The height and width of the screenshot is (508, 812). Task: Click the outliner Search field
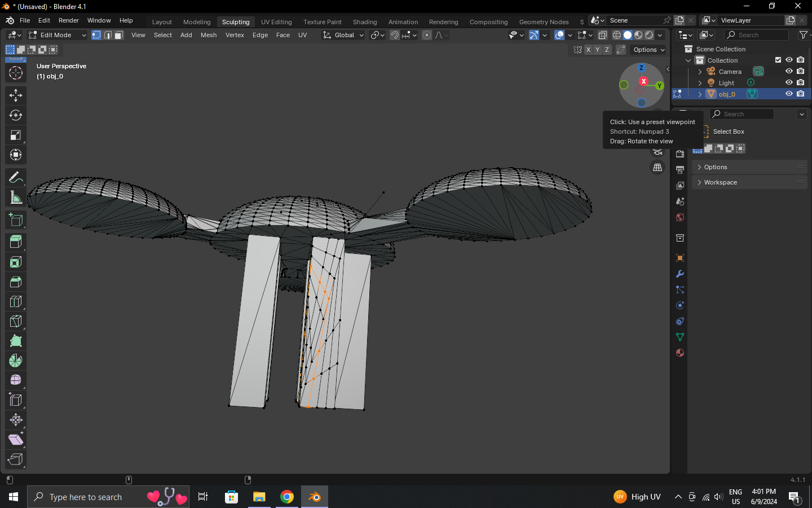point(756,35)
